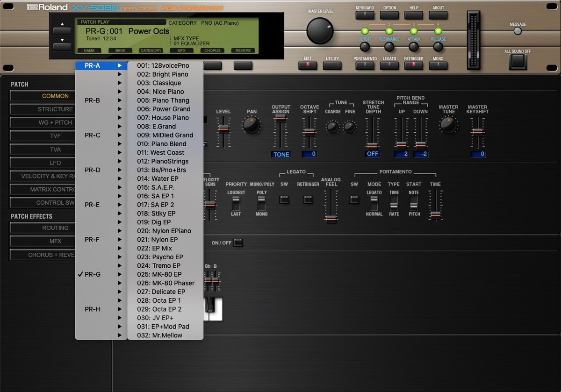Viewport: 561px width, 392px height.
Task: Open the TVF patch page
Action: [55, 136]
